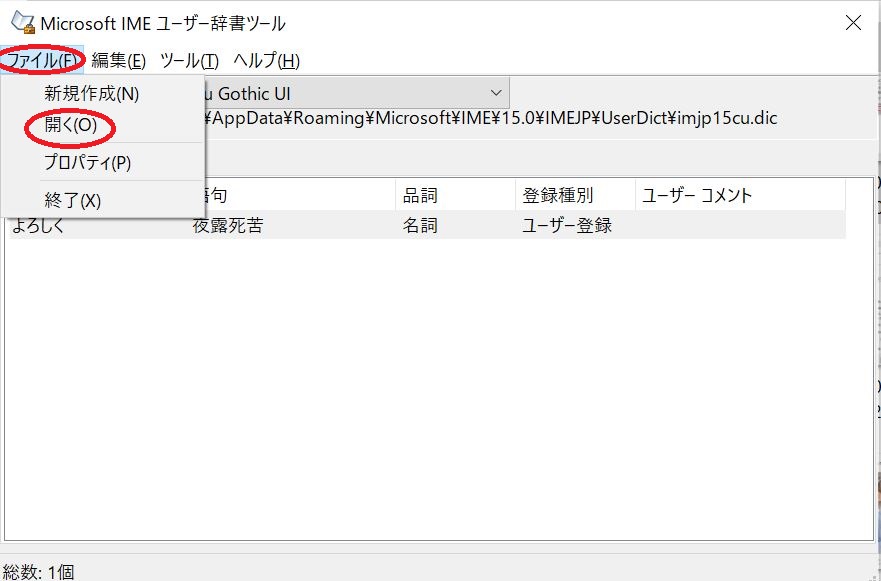Image resolution: width=881 pixels, height=581 pixels.
Task: Click the 総数: 1個 status bar text
Action: click(38, 572)
